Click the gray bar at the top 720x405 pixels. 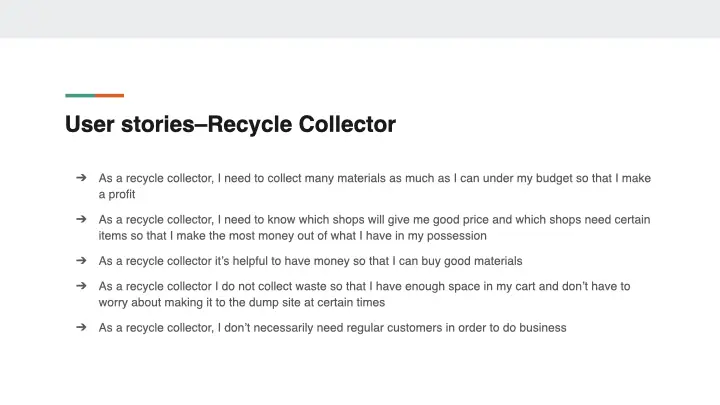360,18
